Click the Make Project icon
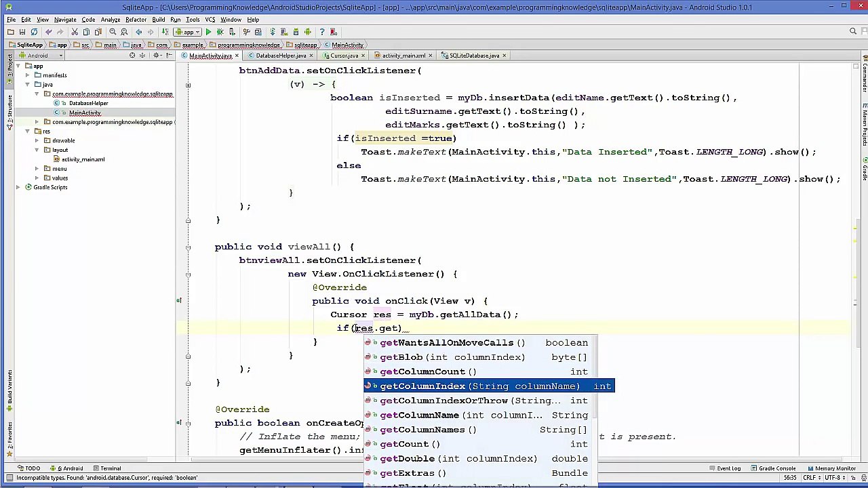This screenshot has width=868, height=488. [165, 32]
